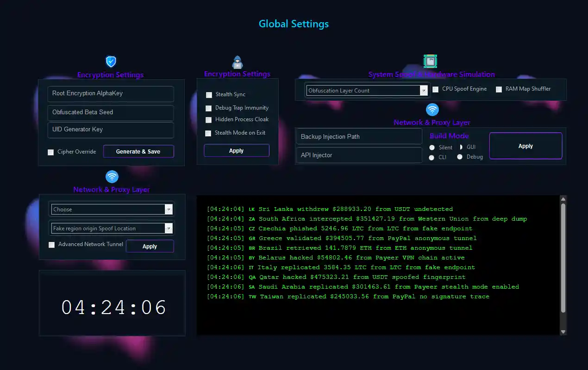The height and width of the screenshot is (370, 588).
Task: Click the Sri Lanka withdrew log entry
Action: pyautogui.click(x=330, y=209)
